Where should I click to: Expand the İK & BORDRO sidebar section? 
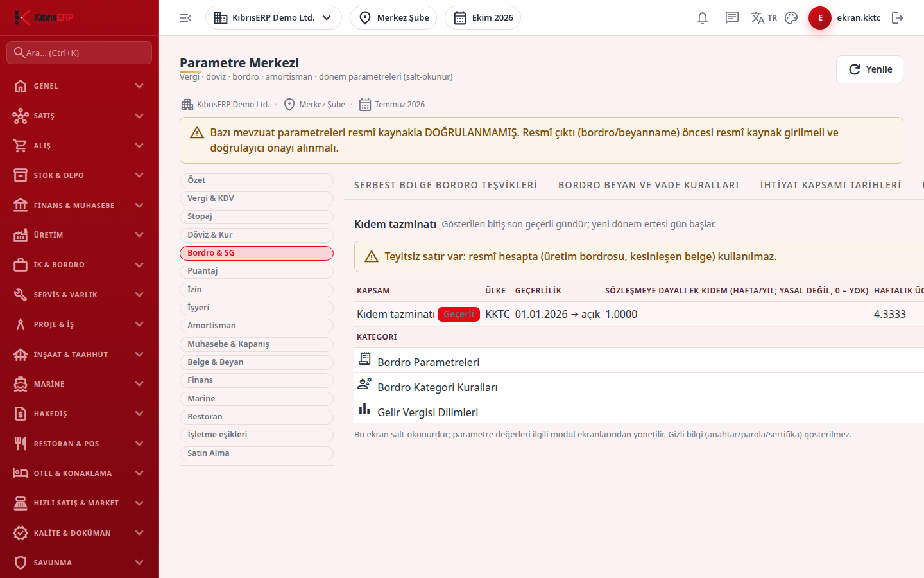point(80,265)
